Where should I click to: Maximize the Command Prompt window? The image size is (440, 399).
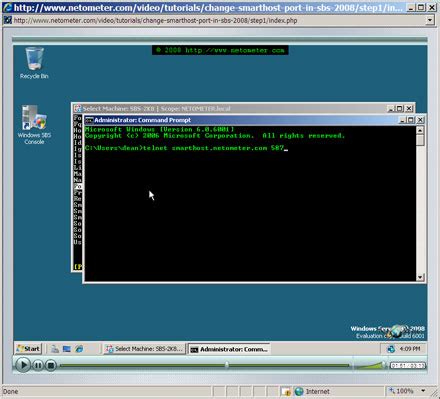(x=411, y=120)
